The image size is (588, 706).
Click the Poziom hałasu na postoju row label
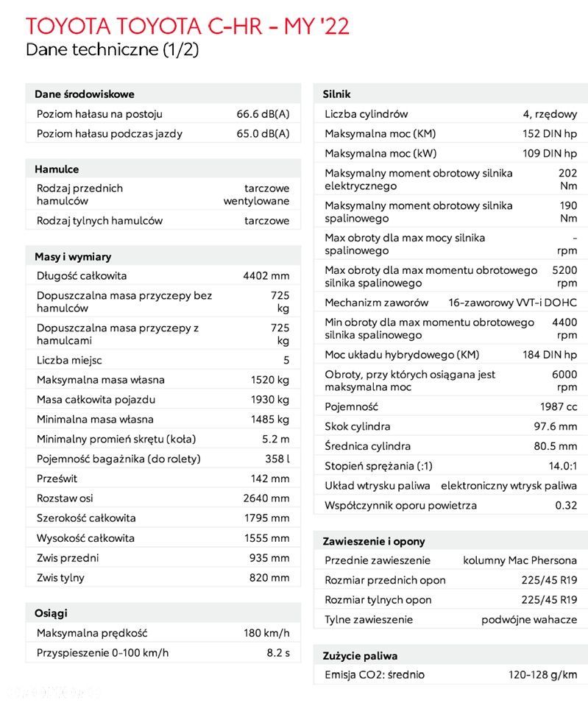pyautogui.click(x=99, y=114)
